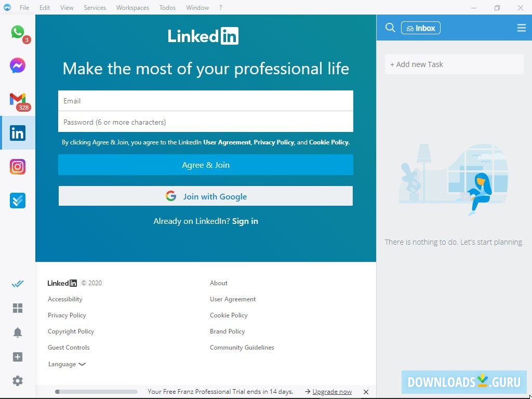The image size is (532, 399).
Task: Click inside the Email input field
Action: pyautogui.click(x=206, y=100)
